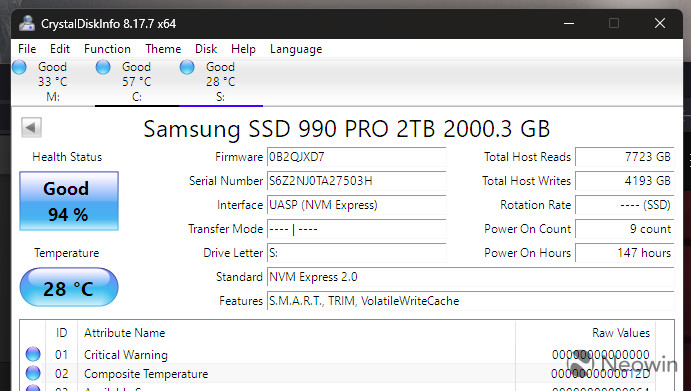
Task: Switch to the C: drive tab at 57 °C
Action: [137, 82]
